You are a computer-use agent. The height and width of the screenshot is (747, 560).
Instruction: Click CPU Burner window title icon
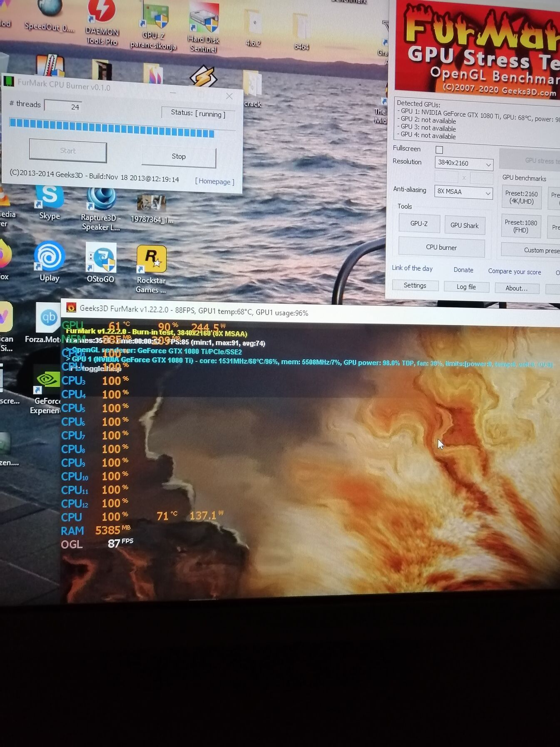tap(9, 81)
